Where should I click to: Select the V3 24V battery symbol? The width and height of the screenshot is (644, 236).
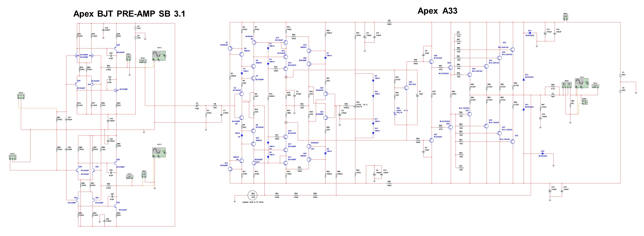click(x=135, y=28)
